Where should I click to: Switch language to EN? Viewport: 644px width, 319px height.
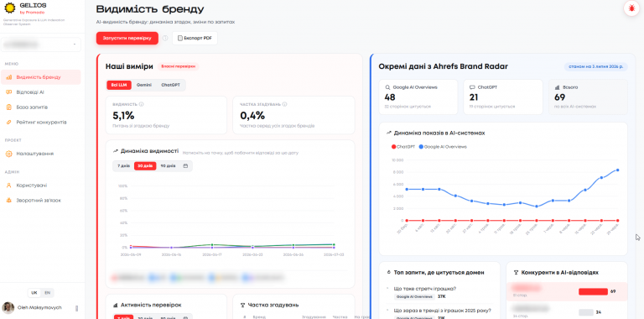tap(47, 293)
